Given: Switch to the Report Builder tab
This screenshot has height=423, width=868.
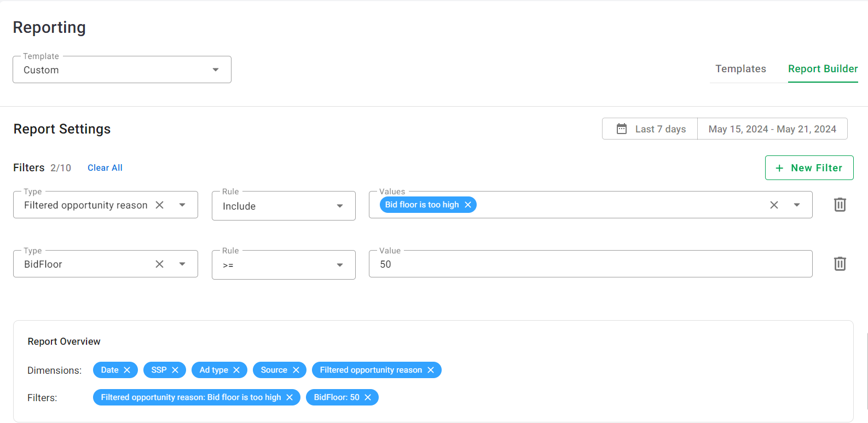Looking at the screenshot, I should [x=823, y=69].
